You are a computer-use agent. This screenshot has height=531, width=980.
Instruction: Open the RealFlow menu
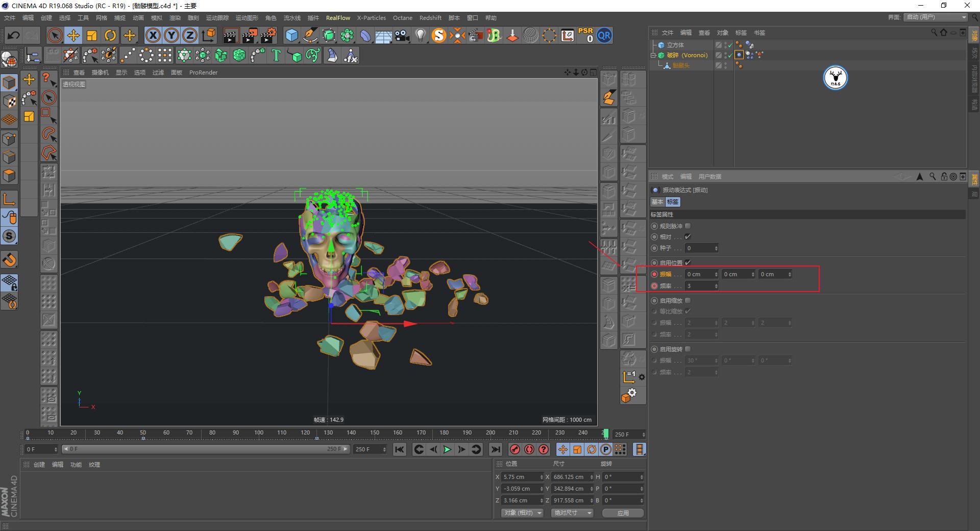[x=338, y=17]
